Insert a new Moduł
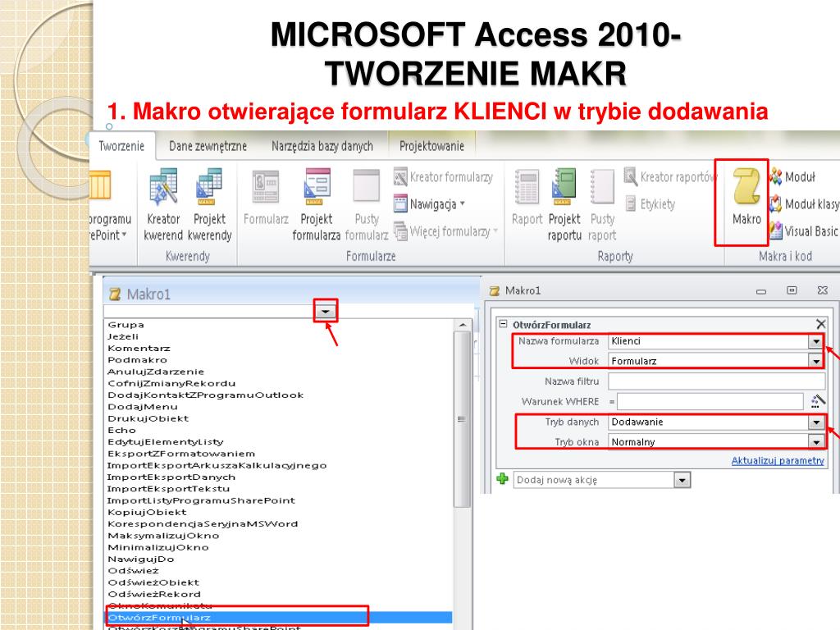The width and height of the screenshot is (840, 630). (792, 176)
